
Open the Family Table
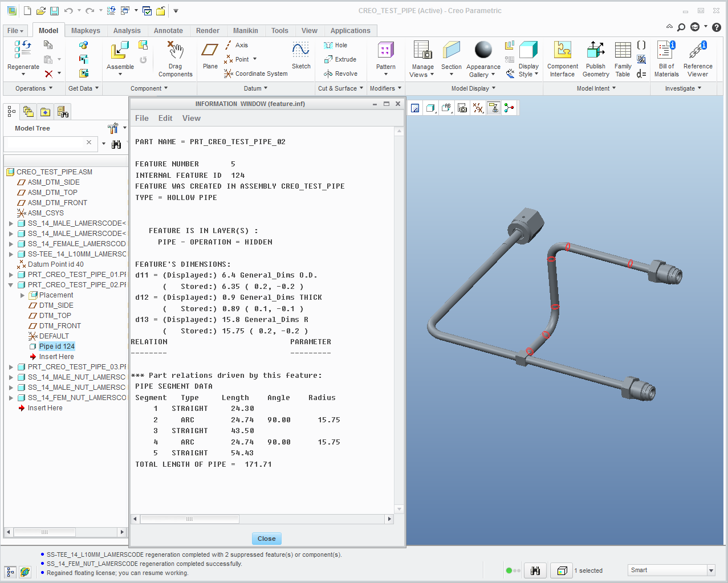tap(623, 59)
